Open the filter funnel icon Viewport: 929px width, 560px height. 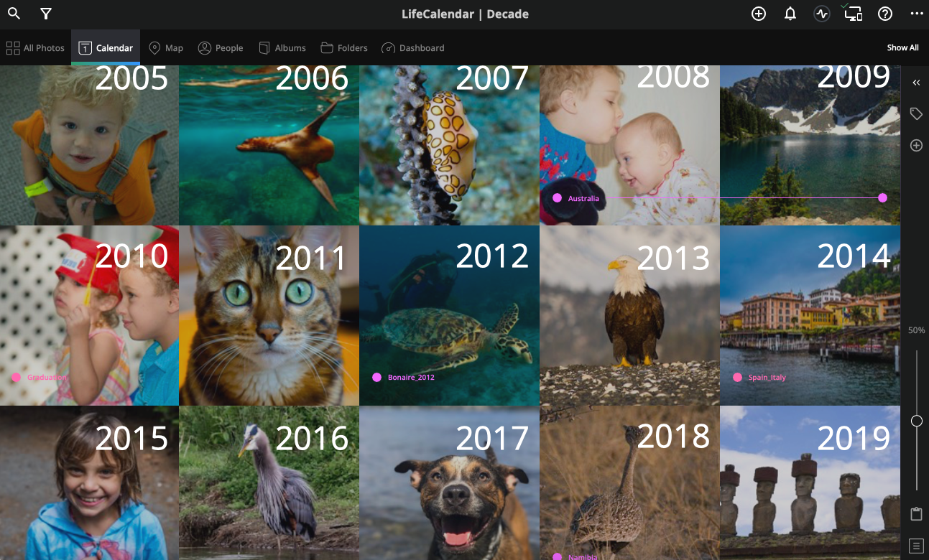(x=46, y=14)
